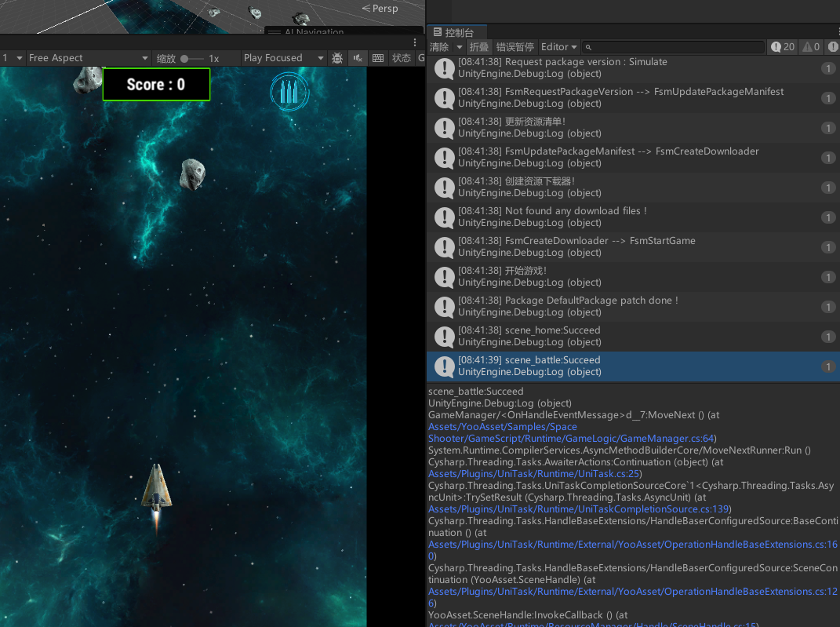Toggle the frame debugger bug icon
Screen dimensions: 840x627
click(x=337, y=58)
